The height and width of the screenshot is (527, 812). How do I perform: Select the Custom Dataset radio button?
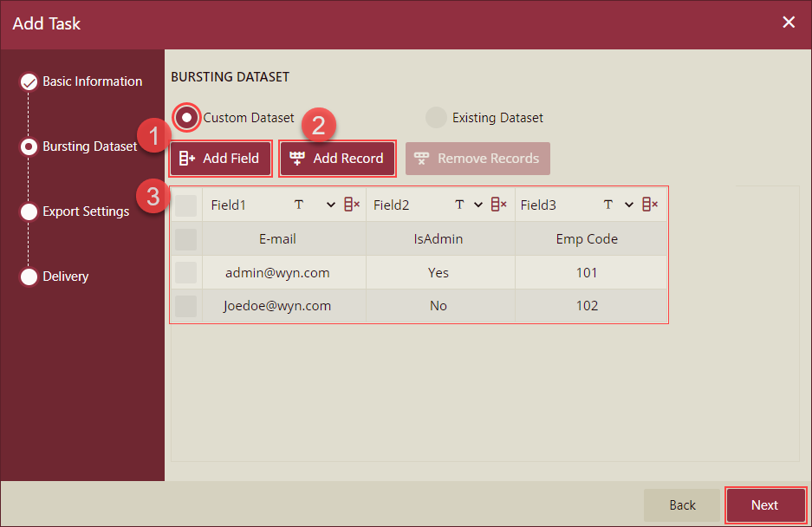186,118
